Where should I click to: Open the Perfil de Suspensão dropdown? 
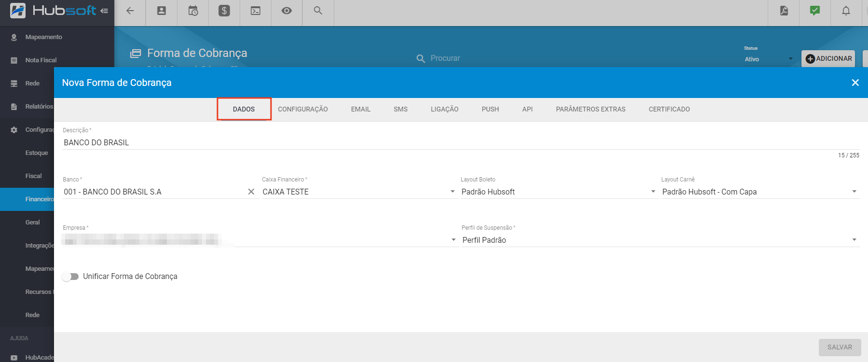pos(661,240)
